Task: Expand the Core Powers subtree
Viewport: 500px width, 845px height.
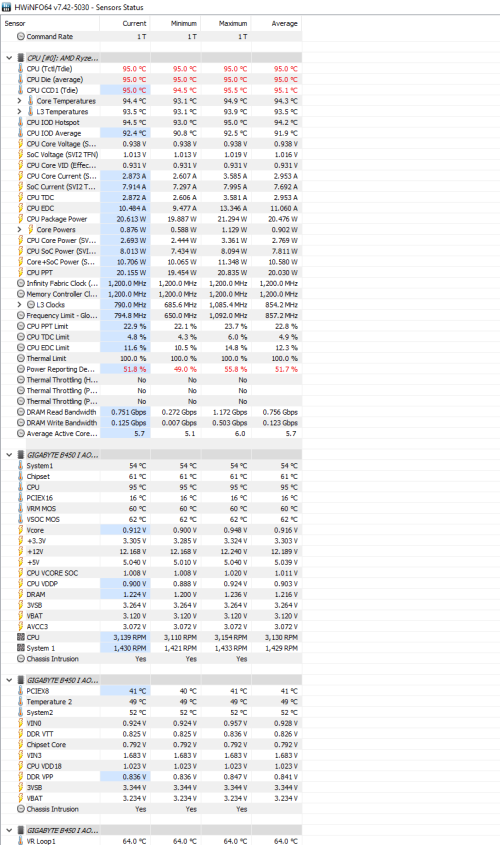Action: point(19,230)
